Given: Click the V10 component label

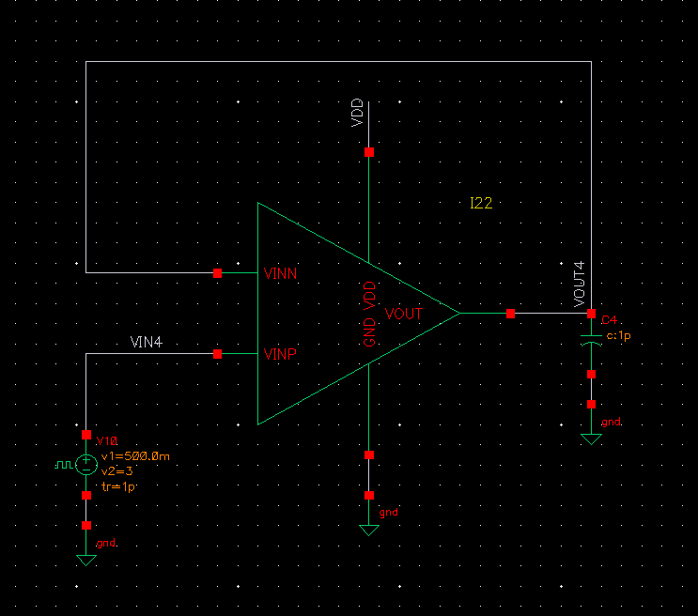Looking at the screenshot, I should pos(107,440).
